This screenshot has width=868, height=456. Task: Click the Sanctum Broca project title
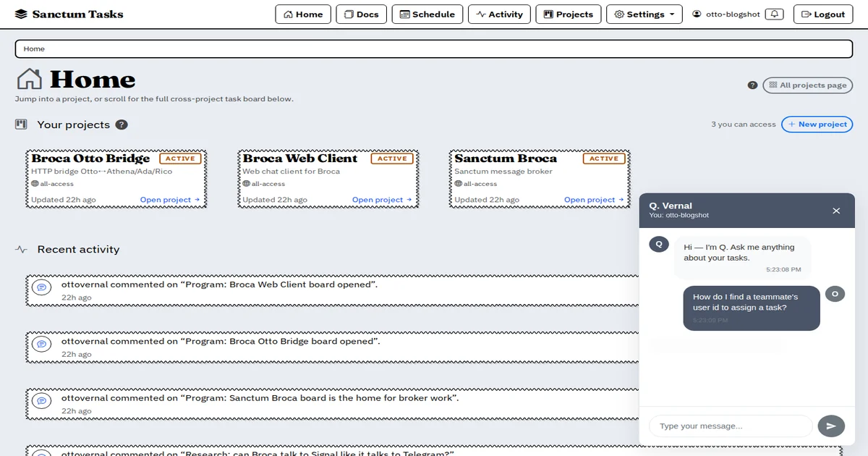506,159
